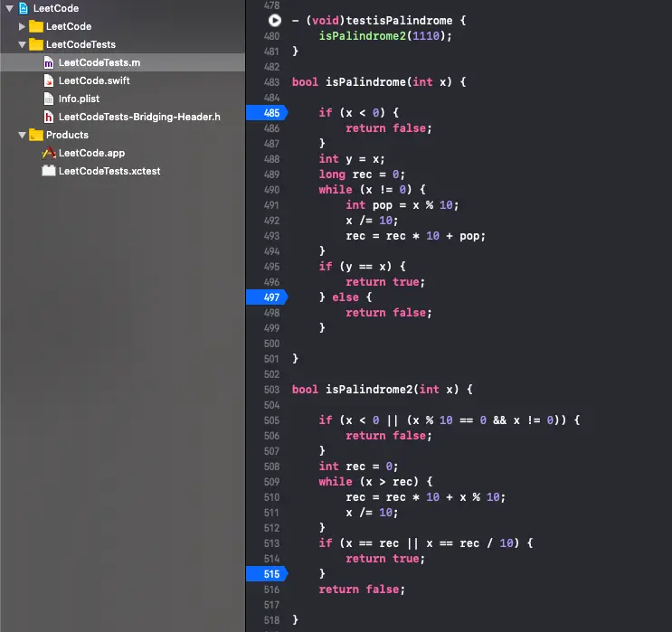
Task: Click the yellow LeetCode folder icon
Action: point(36,26)
